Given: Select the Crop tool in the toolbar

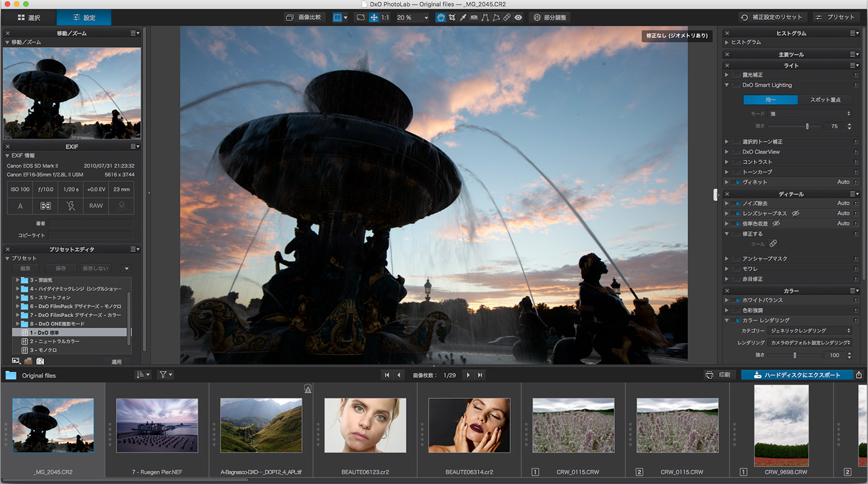Looking at the screenshot, I should [451, 17].
